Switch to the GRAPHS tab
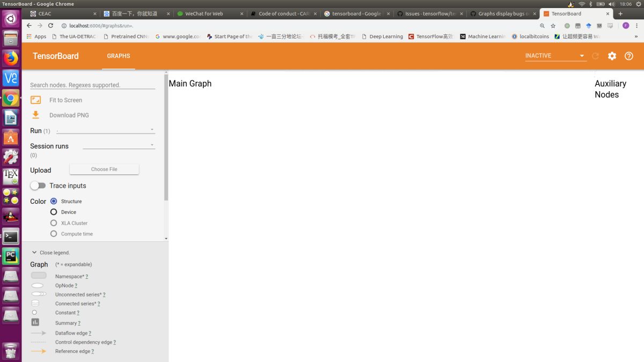644x362 pixels. click(118, 56)
